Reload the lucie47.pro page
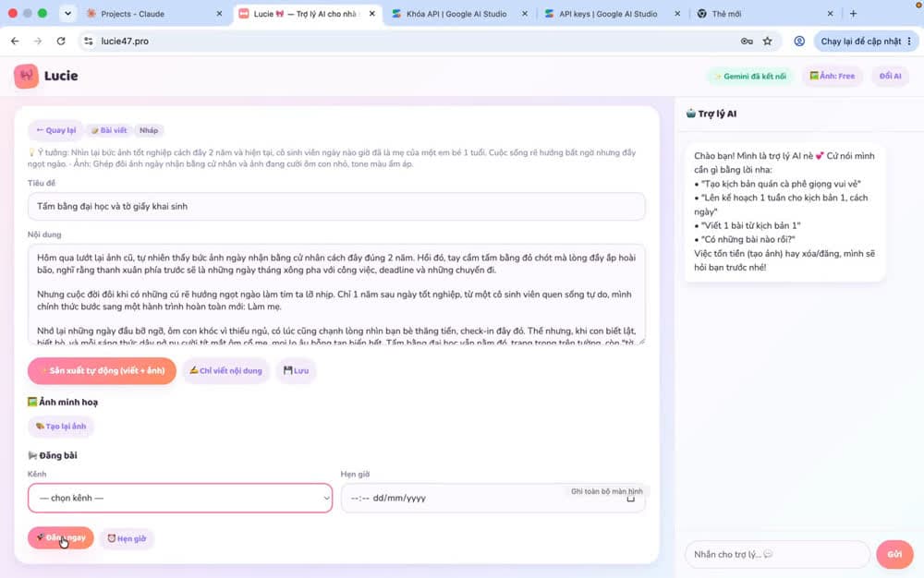This screenshot has width=924, height=578. point(61,42)
